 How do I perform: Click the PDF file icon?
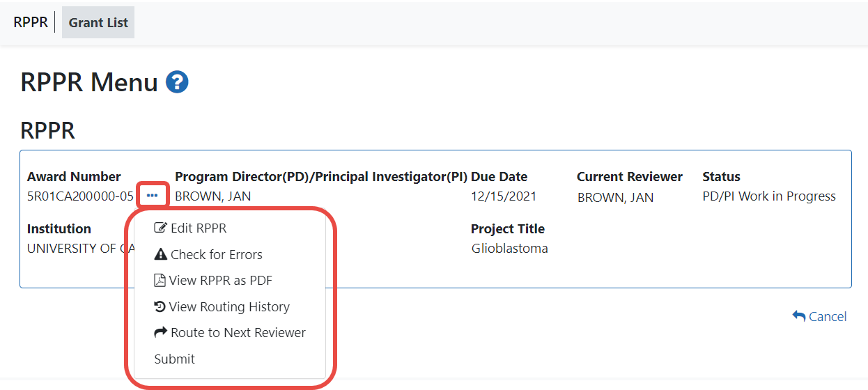(x=160, y=281)
